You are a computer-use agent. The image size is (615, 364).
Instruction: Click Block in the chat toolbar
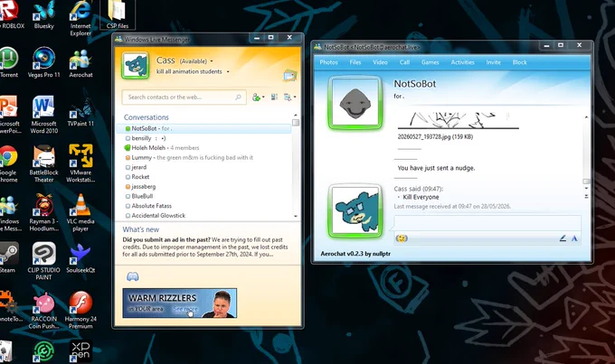click(x=520, y=62)
